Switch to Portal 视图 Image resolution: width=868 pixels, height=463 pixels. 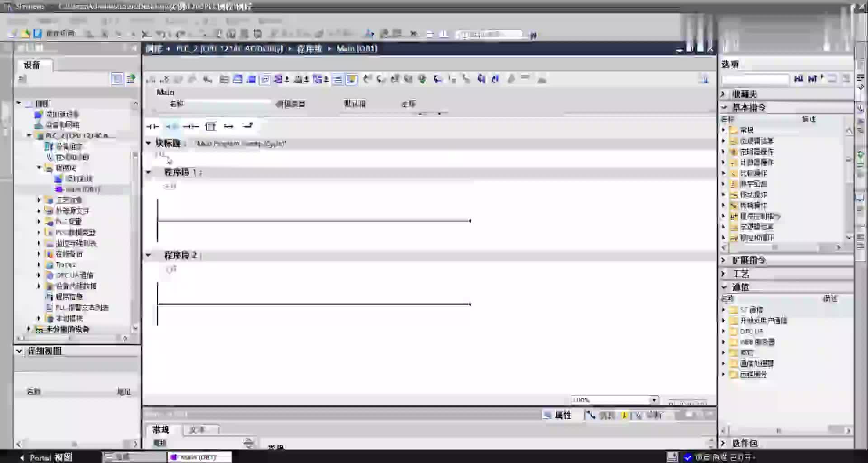[46, 458]
